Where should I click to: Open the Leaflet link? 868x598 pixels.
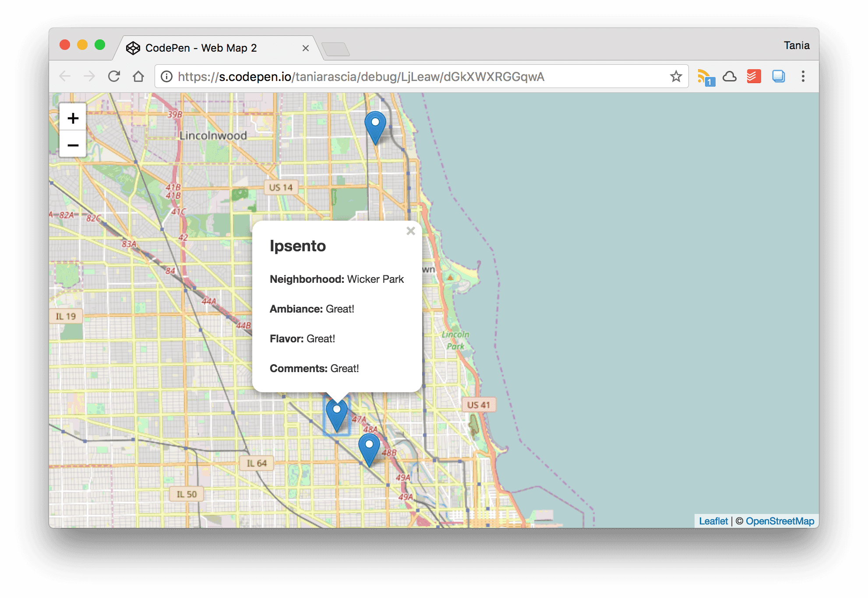coord(713,521)
